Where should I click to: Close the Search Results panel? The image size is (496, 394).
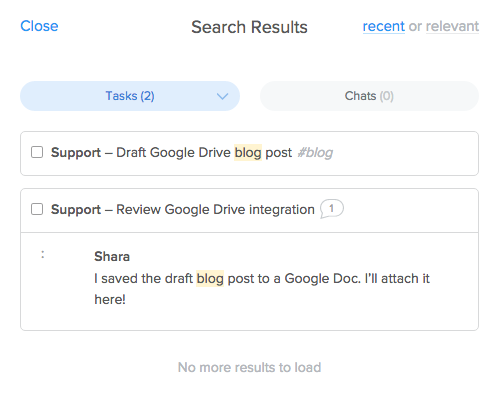point(39,26)
